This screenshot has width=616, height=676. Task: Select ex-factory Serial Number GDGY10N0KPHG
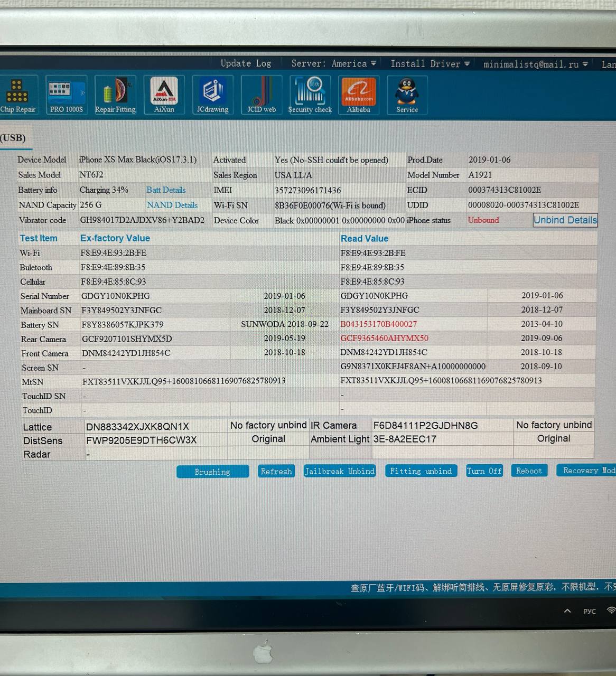[x=115, y=296]
